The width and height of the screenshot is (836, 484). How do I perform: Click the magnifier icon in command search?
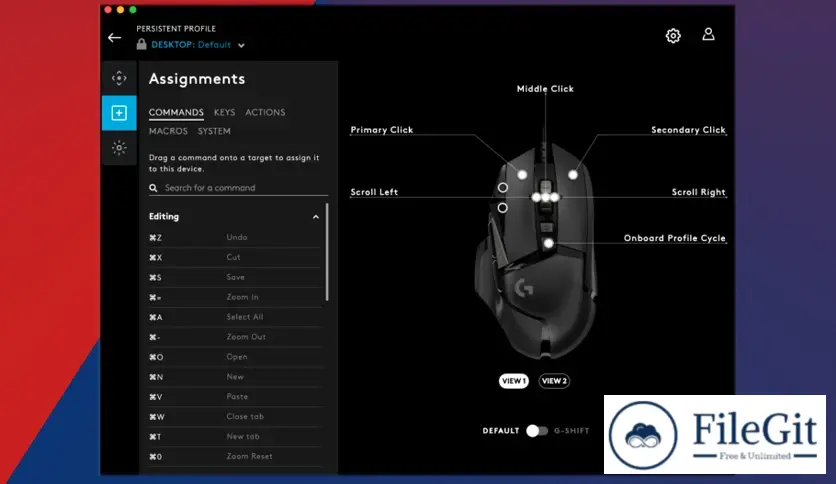153,188
